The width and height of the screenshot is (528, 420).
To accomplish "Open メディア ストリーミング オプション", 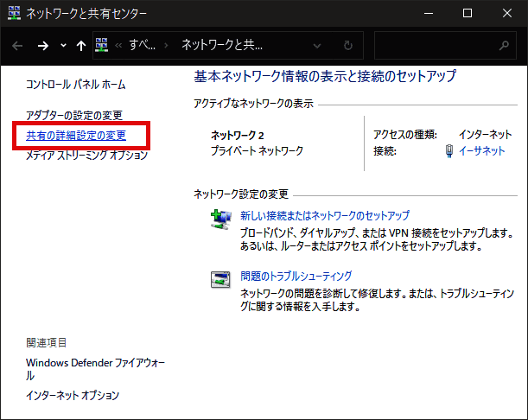I will coord(86,156).
